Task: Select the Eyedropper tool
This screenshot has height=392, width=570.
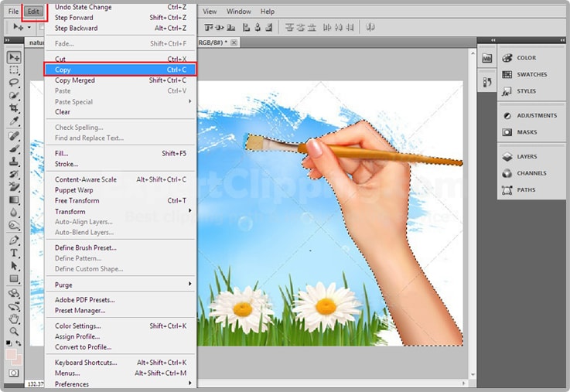Action: 14,121
